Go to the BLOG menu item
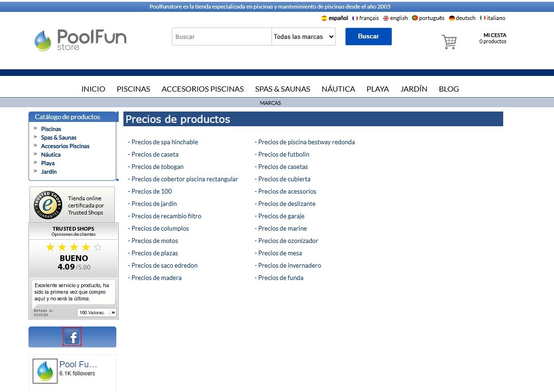 (449, 89)
